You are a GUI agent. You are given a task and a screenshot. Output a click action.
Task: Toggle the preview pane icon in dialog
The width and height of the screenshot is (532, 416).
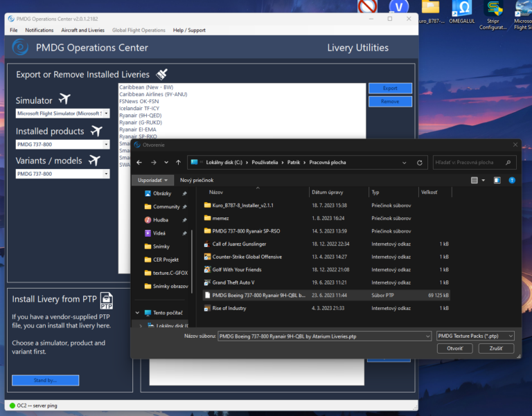pos(497,181)
